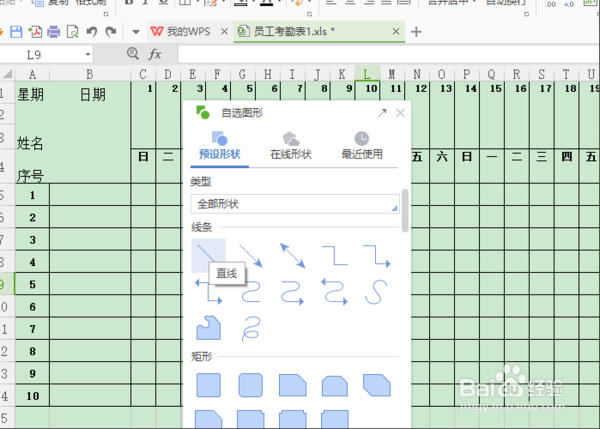Click the cell containing 日期
Screen dimensions: 600x429
click(93, 94)
